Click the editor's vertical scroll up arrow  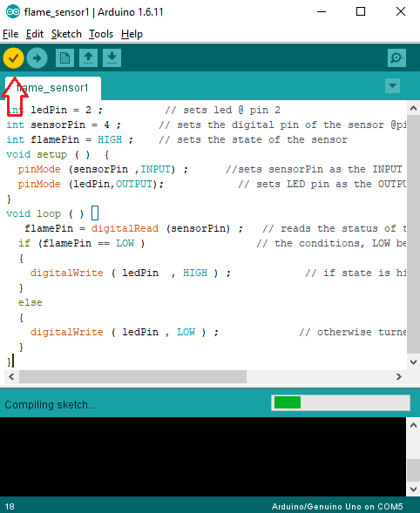coord(413,108)
